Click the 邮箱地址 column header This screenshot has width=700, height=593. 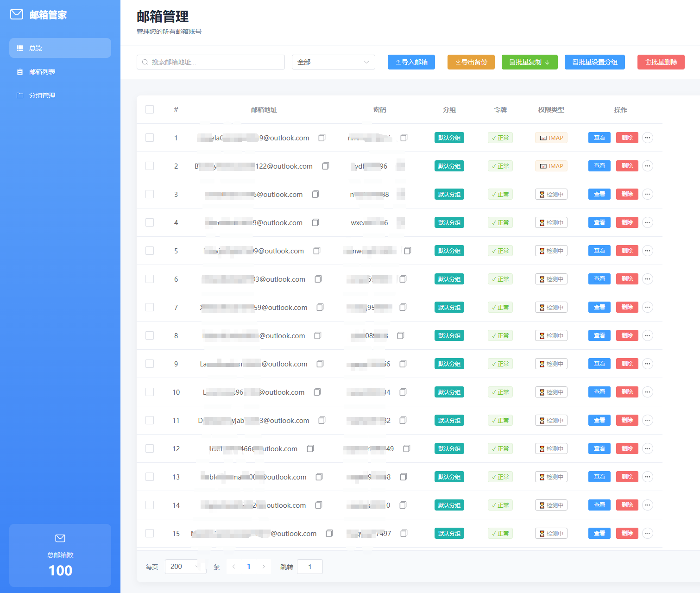tap(264, 110)
